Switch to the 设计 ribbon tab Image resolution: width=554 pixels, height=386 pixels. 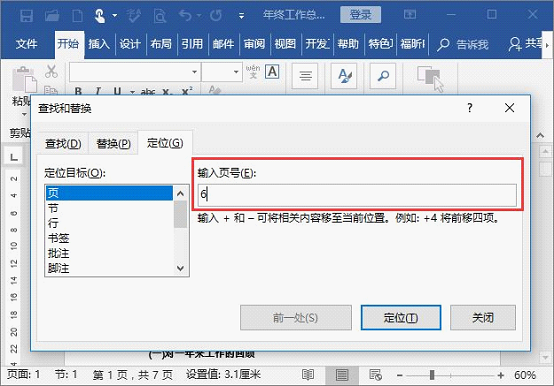[130, 44]
